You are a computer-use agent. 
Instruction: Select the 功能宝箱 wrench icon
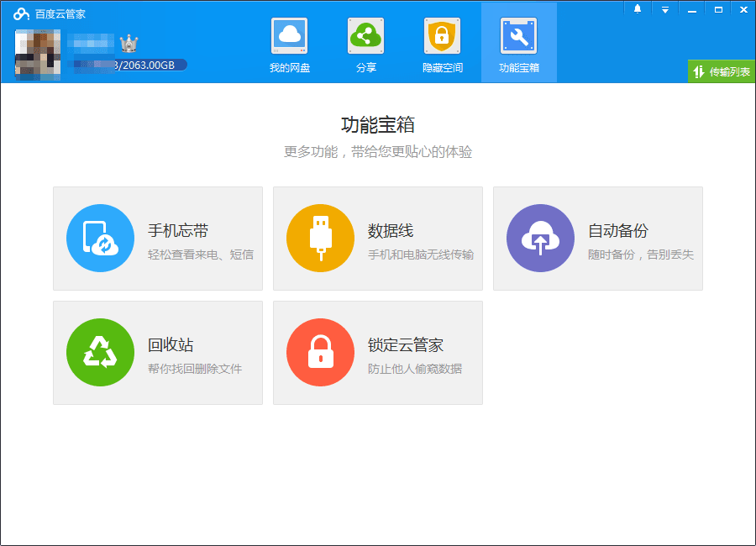point(518,37)
